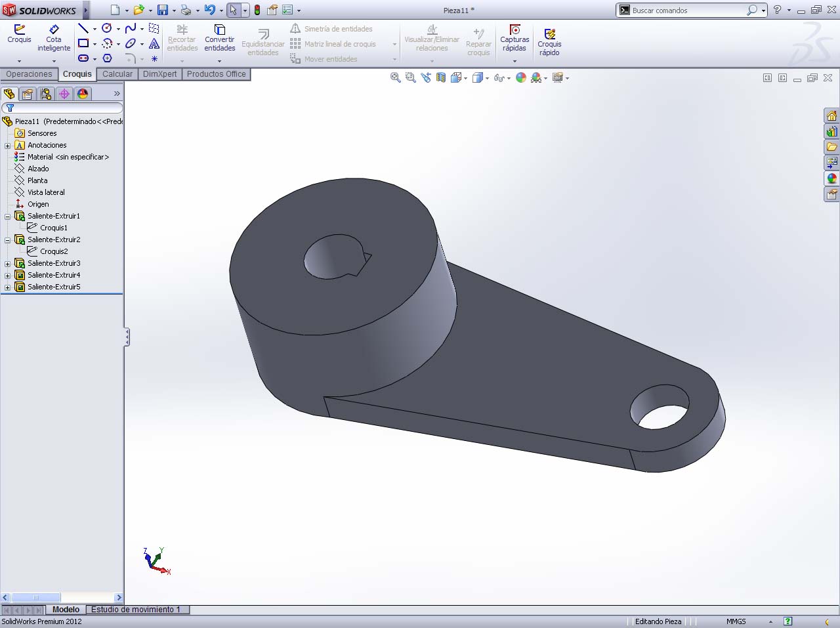Click the Croquis rápido button
The image size is (840, 628).
[549, 42]
